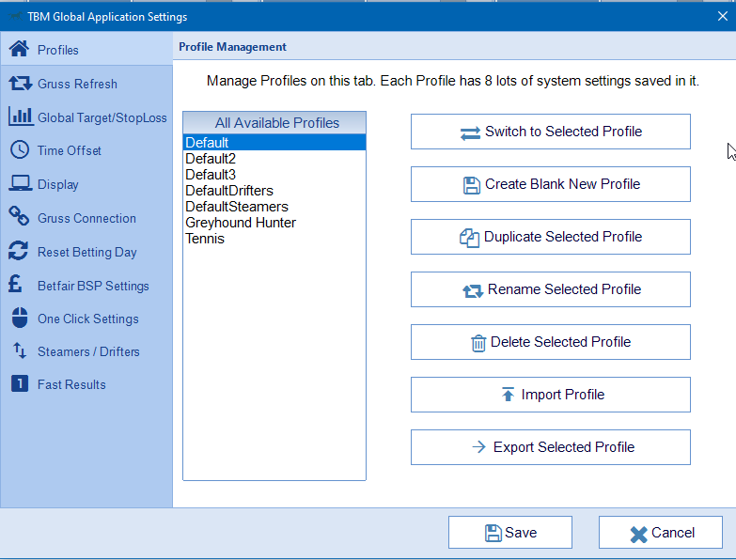Save the global application settings
Screen dimensions: 736x560
click(x=510, y=533)
